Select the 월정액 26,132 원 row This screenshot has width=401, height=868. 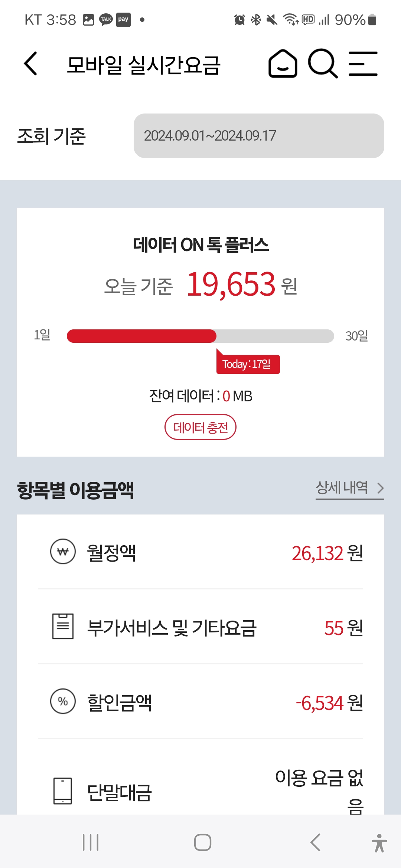tap(200, 552)
